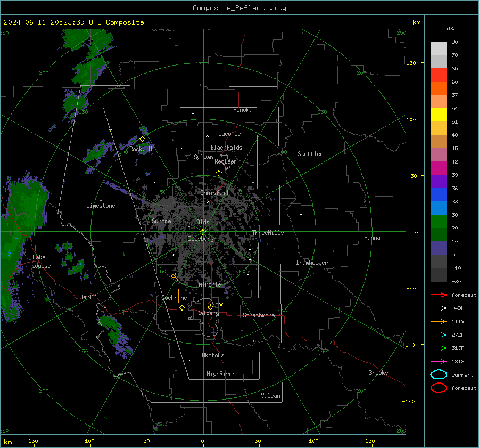Select the red swatch between 65 and 60

coord(439,75)
